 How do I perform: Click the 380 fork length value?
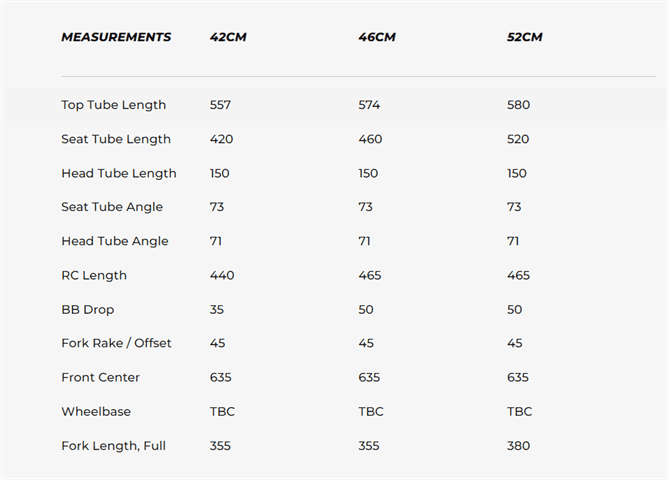[x=518, y=446]
